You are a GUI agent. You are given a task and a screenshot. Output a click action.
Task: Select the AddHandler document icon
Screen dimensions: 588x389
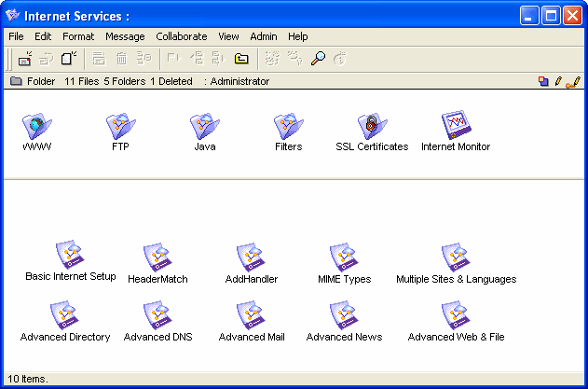pos(252,263)
